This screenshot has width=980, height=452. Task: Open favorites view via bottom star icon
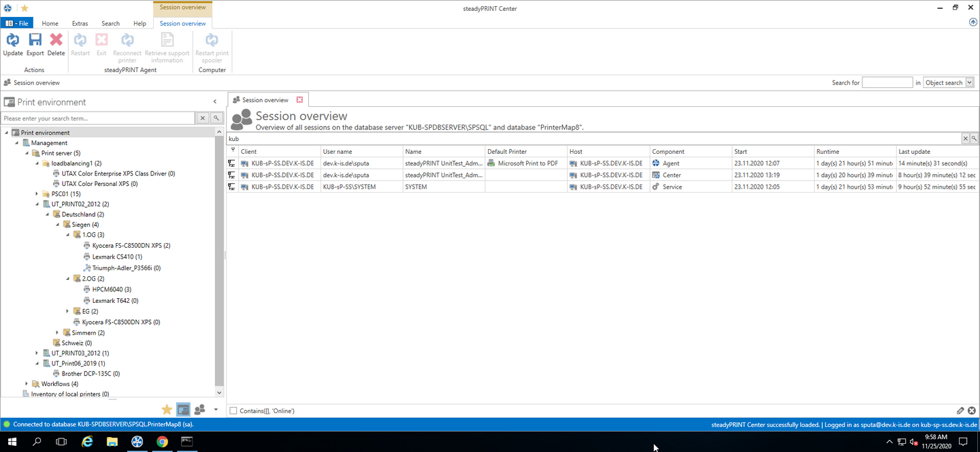pos(167,409)
